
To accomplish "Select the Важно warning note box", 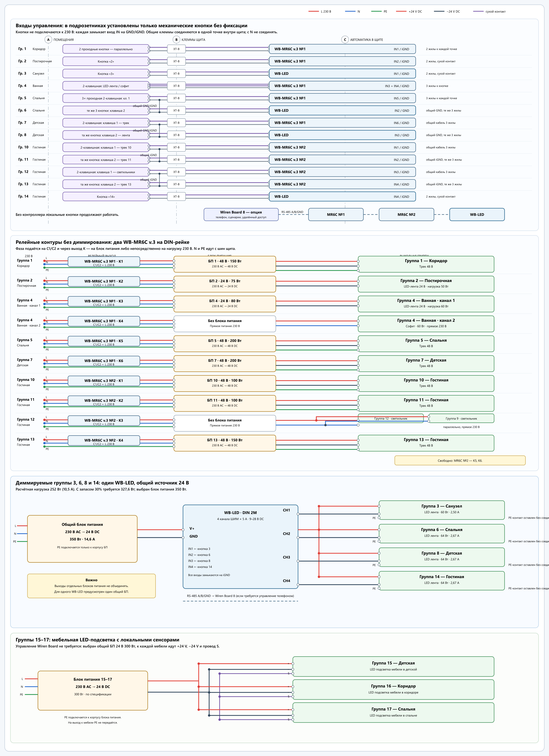I will pyautogui.click(x=91, y=586).
